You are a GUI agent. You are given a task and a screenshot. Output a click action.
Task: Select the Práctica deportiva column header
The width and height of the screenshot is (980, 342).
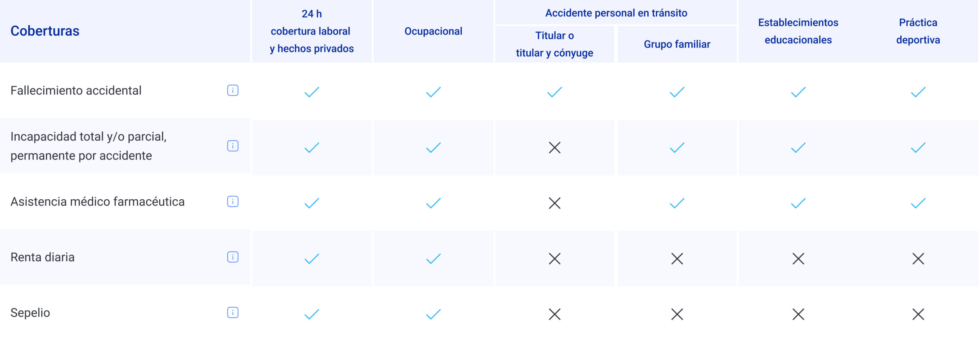pyautogui.click(x=918, y=31)
